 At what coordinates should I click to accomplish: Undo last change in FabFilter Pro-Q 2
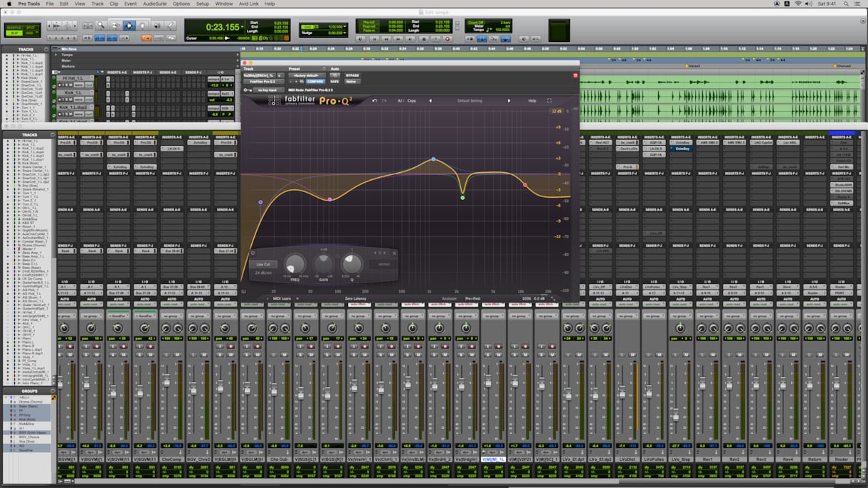point(374,101)
